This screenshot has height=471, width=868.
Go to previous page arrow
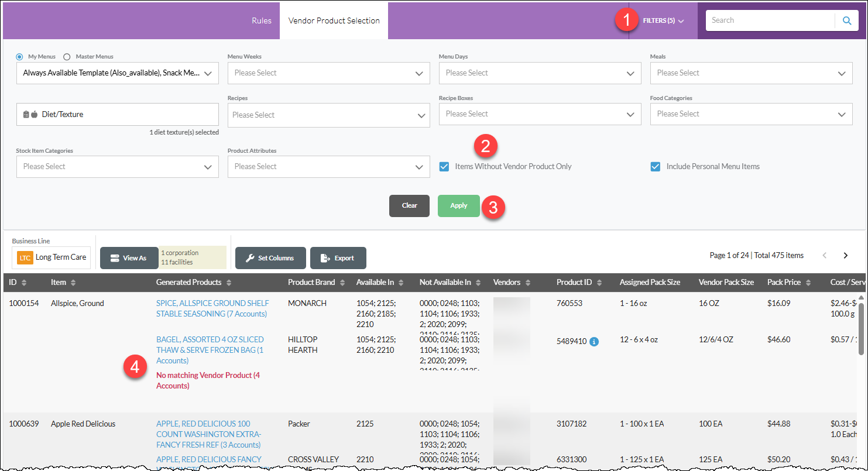(825, 255)
